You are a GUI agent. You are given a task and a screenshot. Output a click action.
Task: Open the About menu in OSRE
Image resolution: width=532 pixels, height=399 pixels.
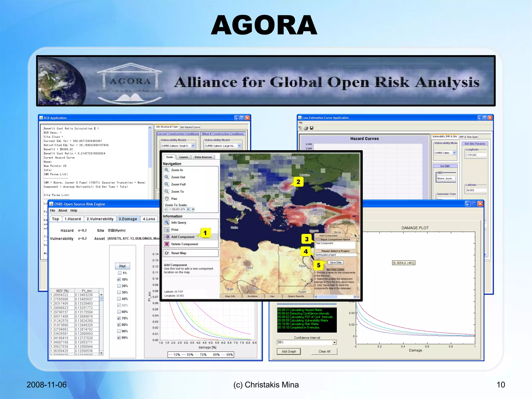point(63,211)
